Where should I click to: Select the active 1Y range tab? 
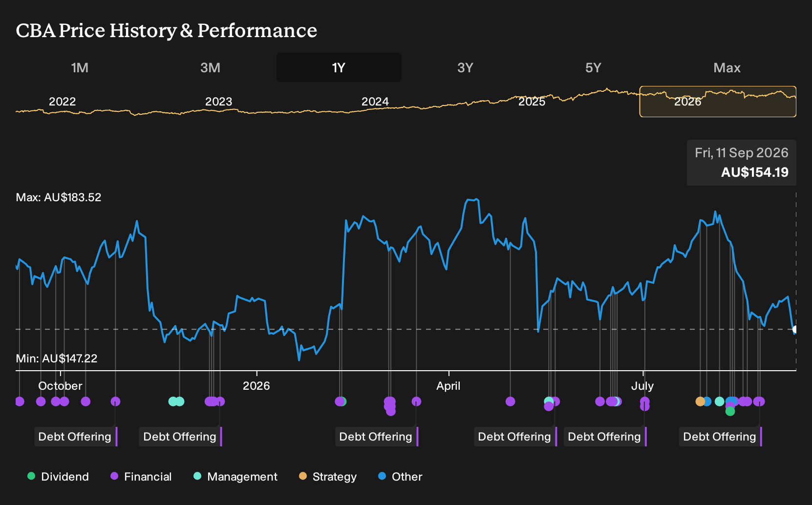[339, 67]
